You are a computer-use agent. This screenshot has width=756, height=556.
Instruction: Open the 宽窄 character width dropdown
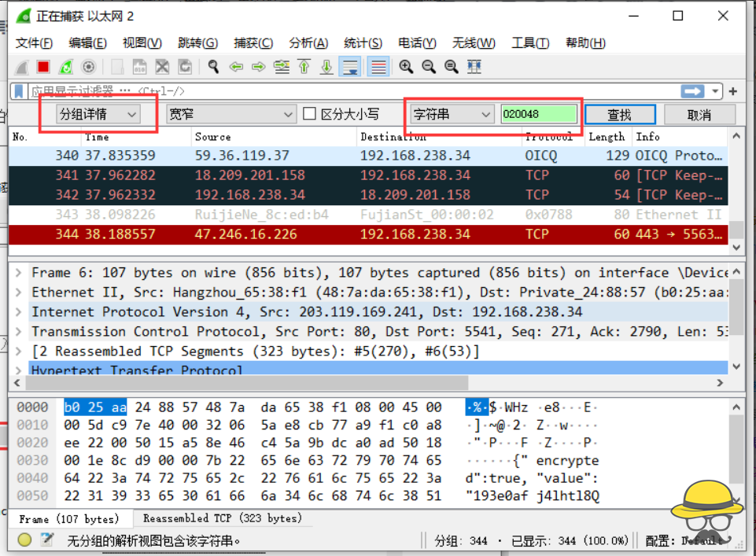click(x=230, y=115)
